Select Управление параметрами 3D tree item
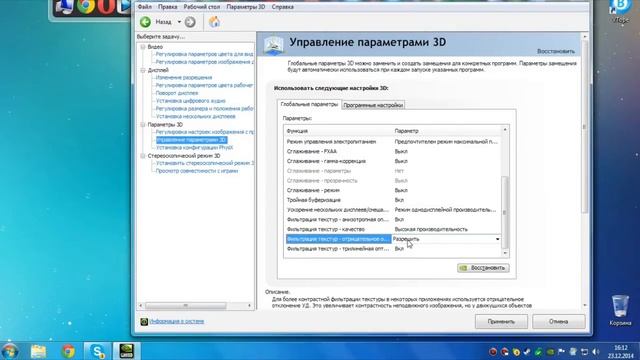This screenshot has height=360, width=640. [191, 140]
